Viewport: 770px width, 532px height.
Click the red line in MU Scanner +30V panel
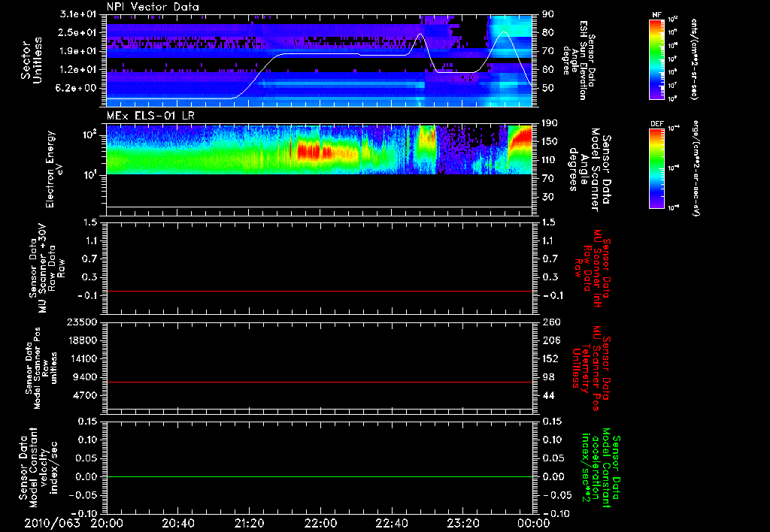coord(319,291)
